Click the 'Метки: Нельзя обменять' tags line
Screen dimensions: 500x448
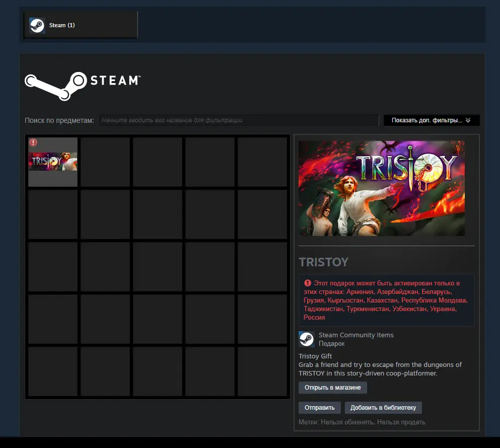(x=362, y=422)
